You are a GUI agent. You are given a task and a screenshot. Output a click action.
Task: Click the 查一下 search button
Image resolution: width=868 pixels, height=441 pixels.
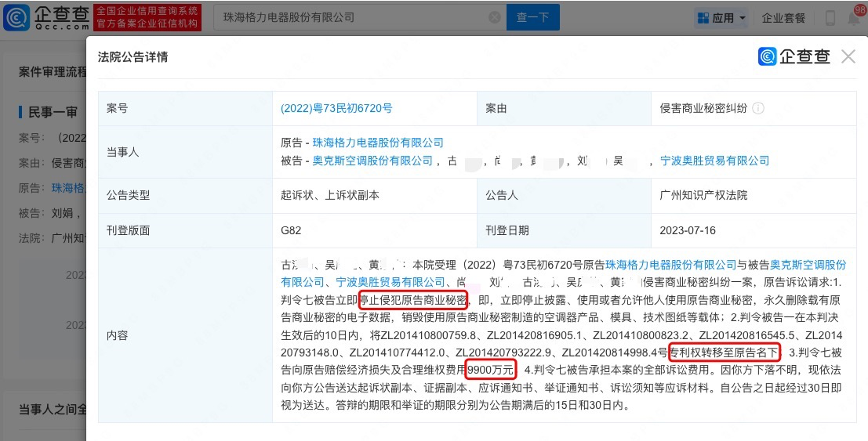point(532,17)
